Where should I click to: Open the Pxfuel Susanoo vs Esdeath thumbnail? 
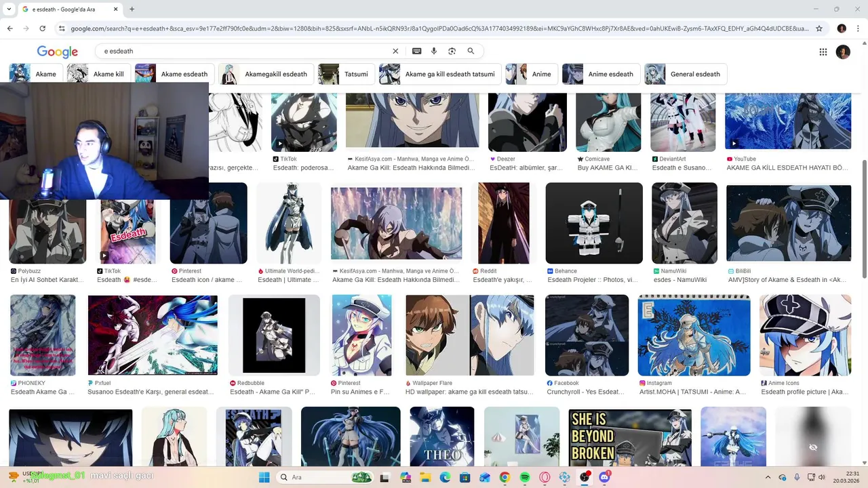[153, 335]
